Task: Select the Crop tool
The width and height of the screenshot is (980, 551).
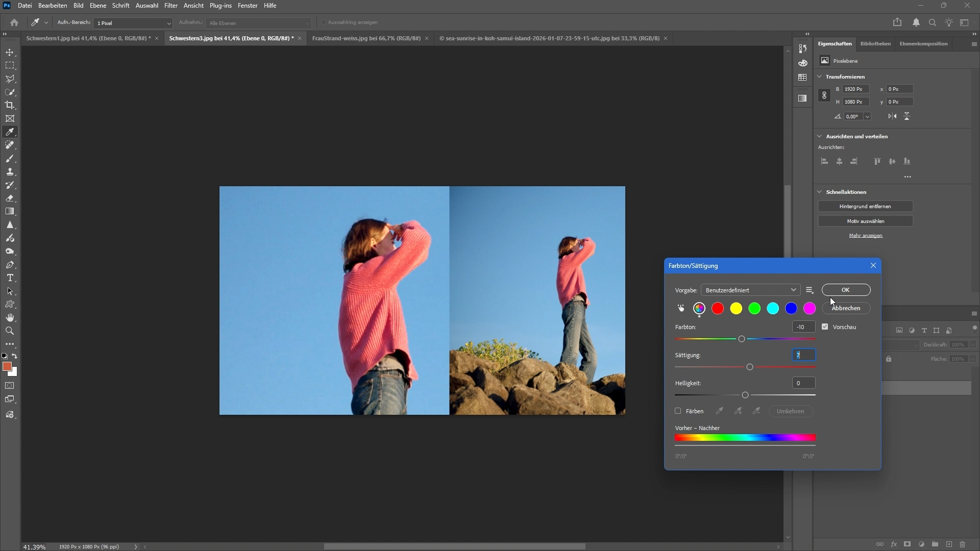Action: (10, 105)
